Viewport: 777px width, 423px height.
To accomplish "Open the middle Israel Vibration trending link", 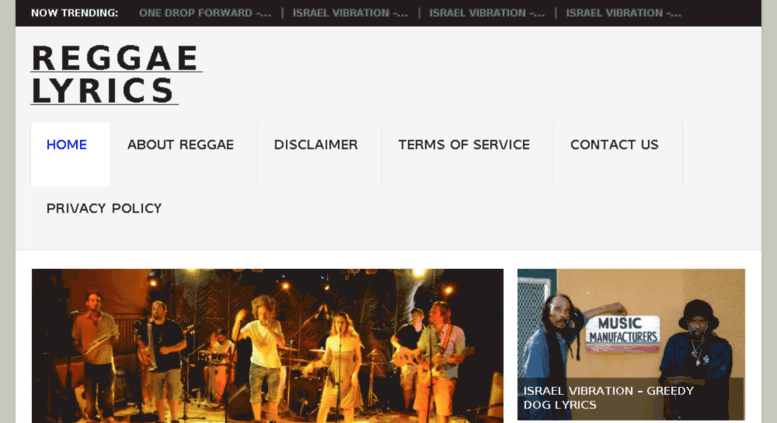I will pyautogui.click(x=487, y=13).
